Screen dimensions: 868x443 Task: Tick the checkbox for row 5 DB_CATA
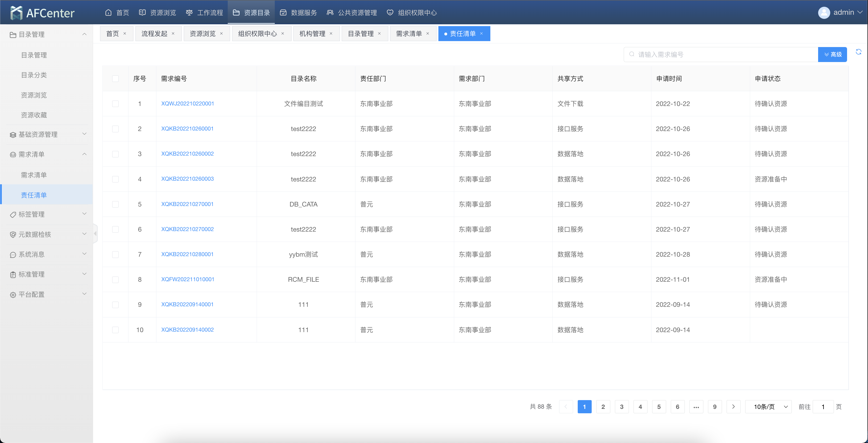click(115, 204)
